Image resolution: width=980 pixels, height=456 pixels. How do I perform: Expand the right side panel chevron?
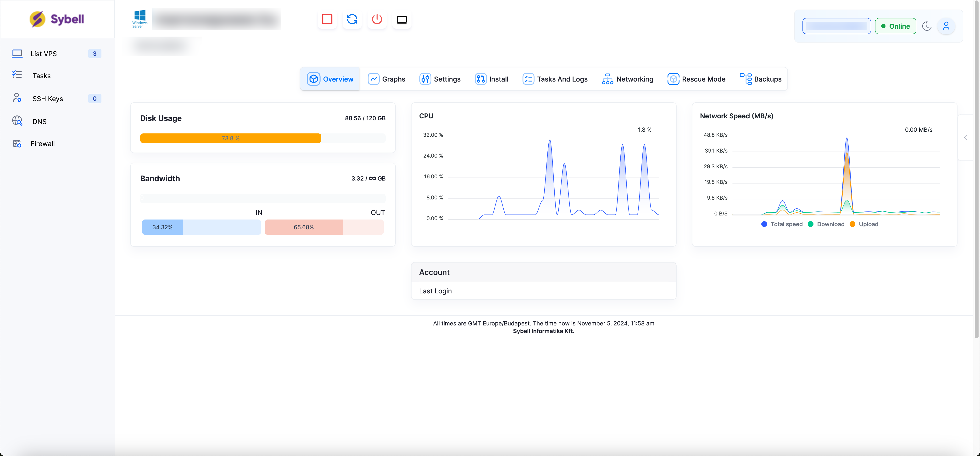(x=966, y=138)
